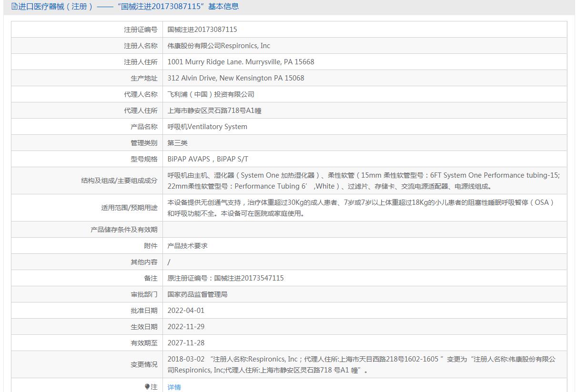Screen dimensions: 587x392
Task: Click the 结构及组成/主要组成成分 label
Action: [x=119, y=181]
